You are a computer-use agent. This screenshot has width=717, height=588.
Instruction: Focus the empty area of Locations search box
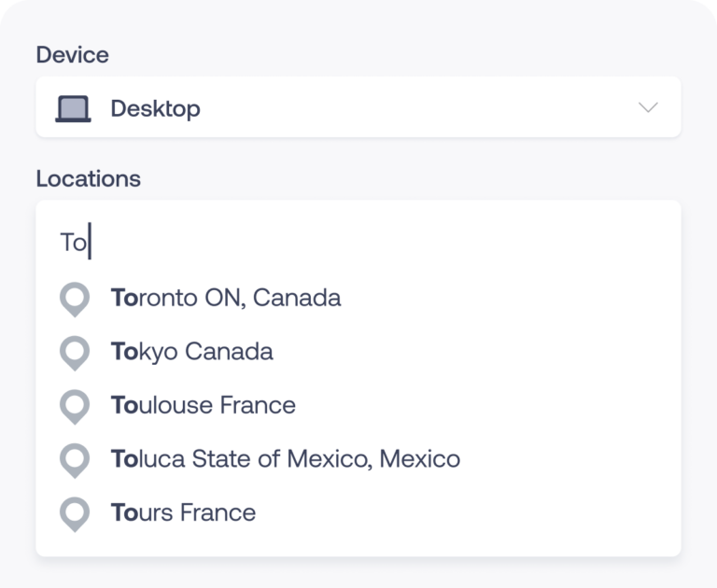click(373, 243)
